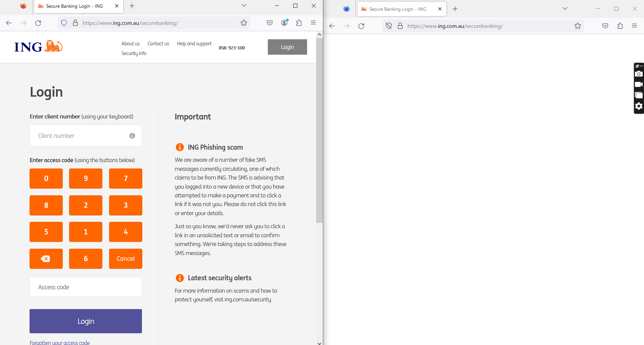This screenshot has width=644, height=345.
Task: Click Cancel on the access code keypad
Action: 126,259
